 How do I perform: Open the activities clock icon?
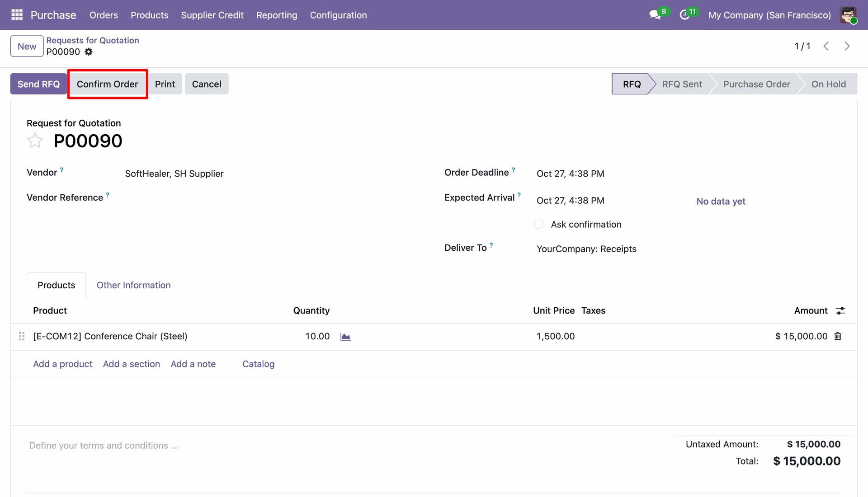coord(684,15)
